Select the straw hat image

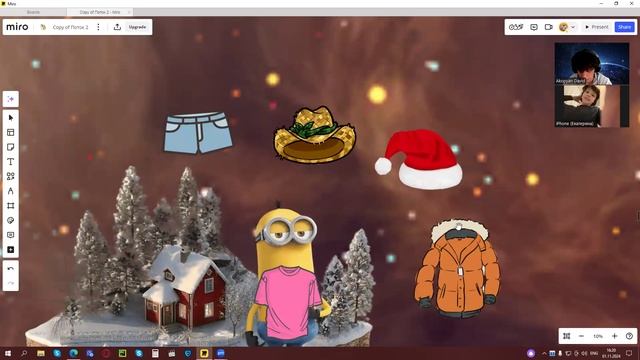click(315, 135)
